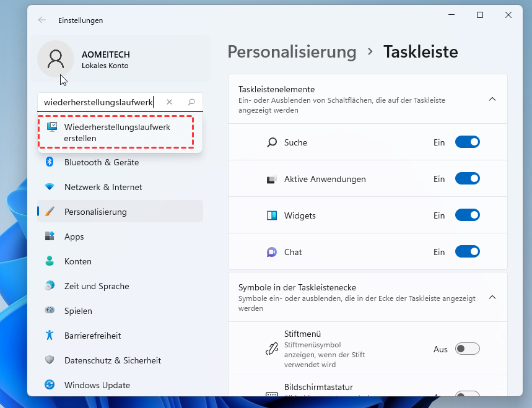Toggle Chat taskbar button off
This screenshot has height=408, width=532.
tap(467, 252)
